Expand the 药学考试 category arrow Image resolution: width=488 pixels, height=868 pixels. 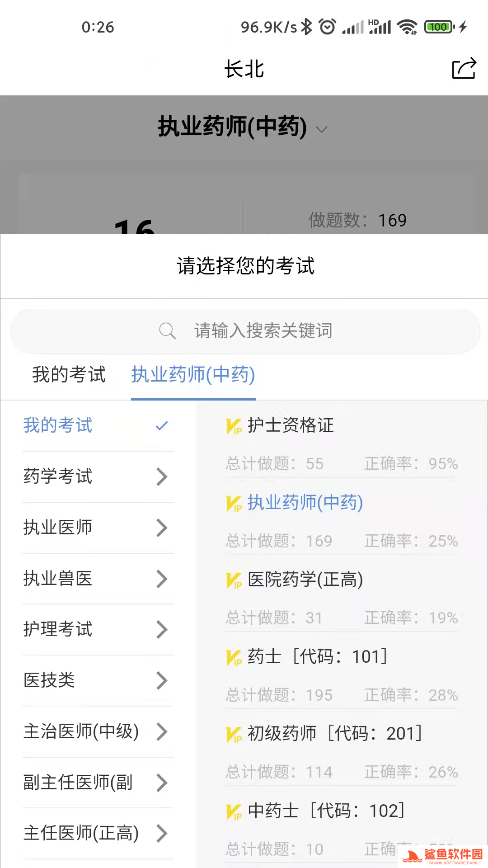tap(162, 476)
